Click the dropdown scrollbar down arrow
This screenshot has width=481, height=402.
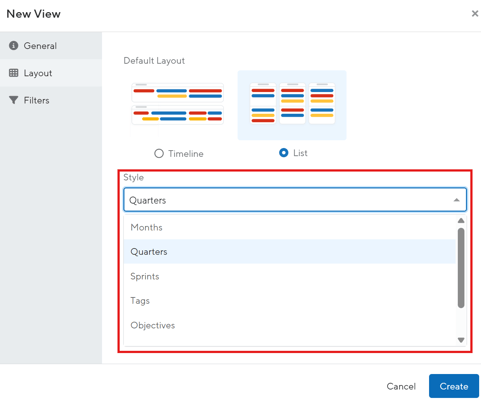(461, 340)
